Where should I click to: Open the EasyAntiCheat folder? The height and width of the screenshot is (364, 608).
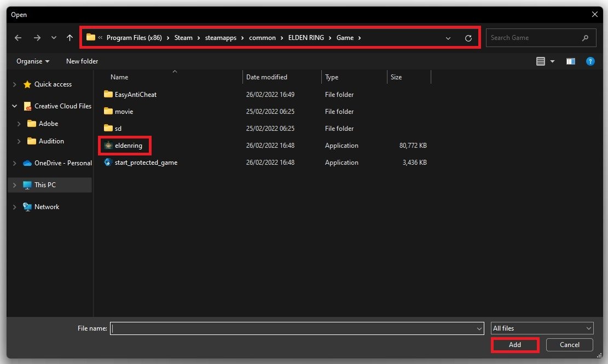(x=135, y=95)
